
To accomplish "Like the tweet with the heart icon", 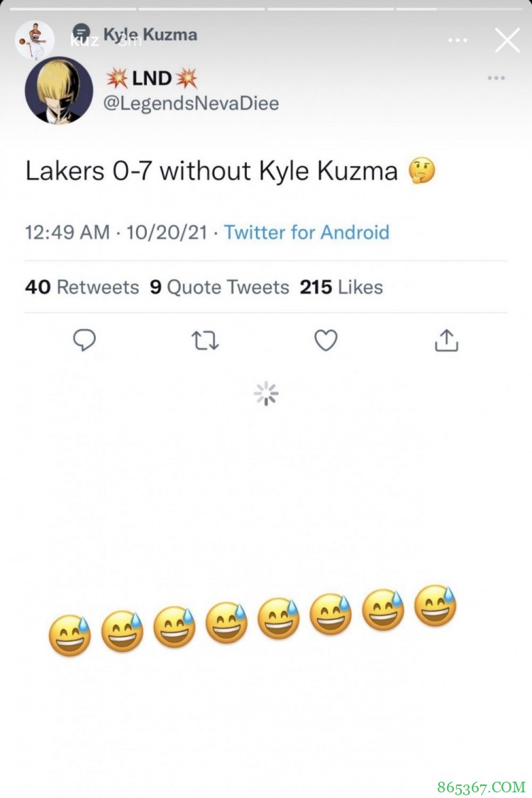I will pos(326,341).
